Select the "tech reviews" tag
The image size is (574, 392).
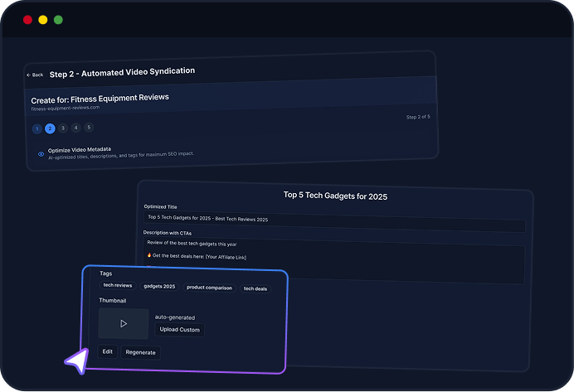pyautogui.click(x=117, y=286)
